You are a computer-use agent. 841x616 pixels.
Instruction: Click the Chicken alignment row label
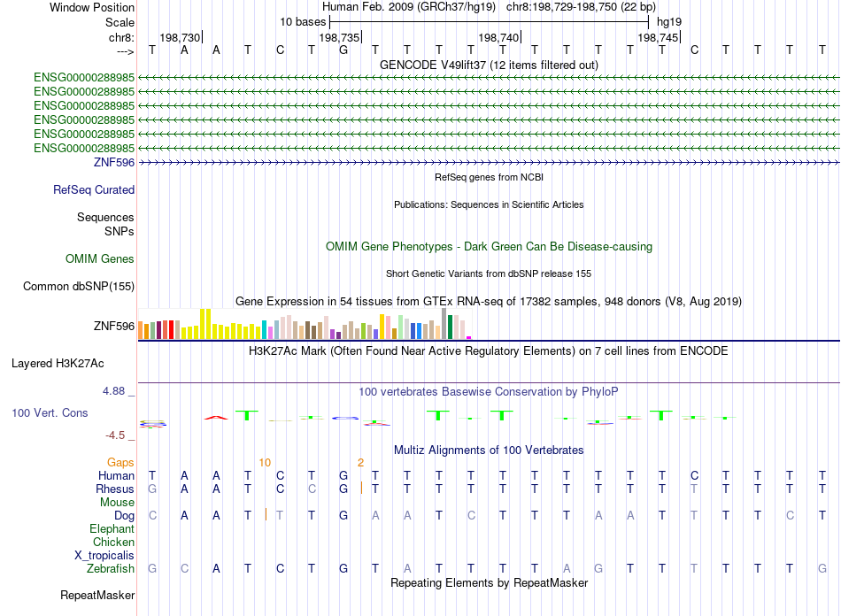113,543
